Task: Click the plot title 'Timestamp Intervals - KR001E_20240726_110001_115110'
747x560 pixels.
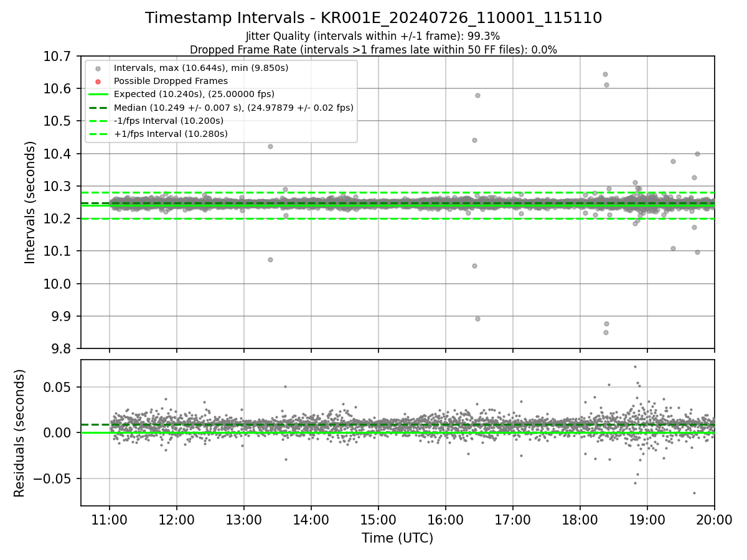Action: [374, 18]
